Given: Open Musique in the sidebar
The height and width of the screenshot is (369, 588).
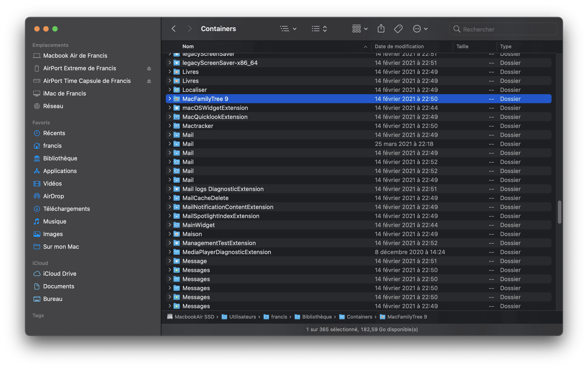Looking at the screenshot, I should click(x=55, y=222).
